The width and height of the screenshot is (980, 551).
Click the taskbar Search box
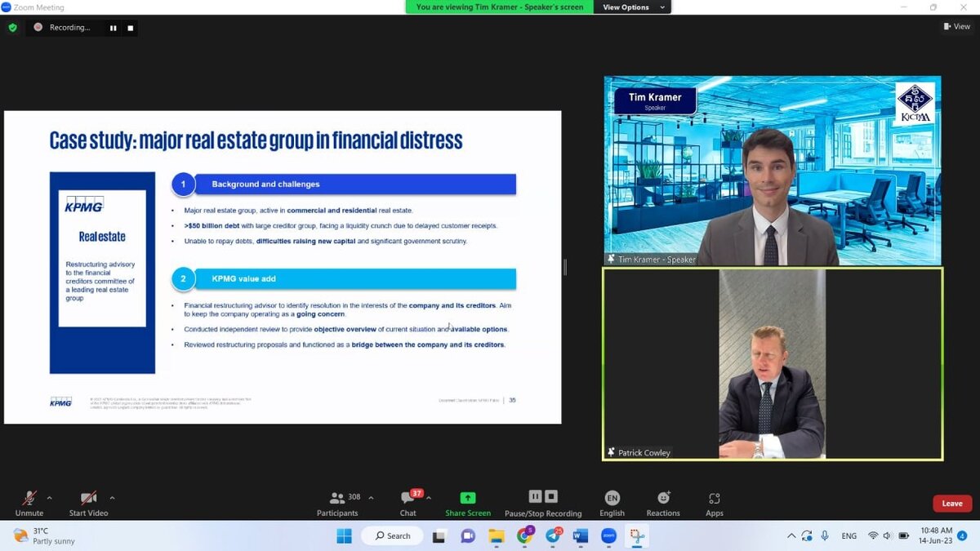pos(392,535)
